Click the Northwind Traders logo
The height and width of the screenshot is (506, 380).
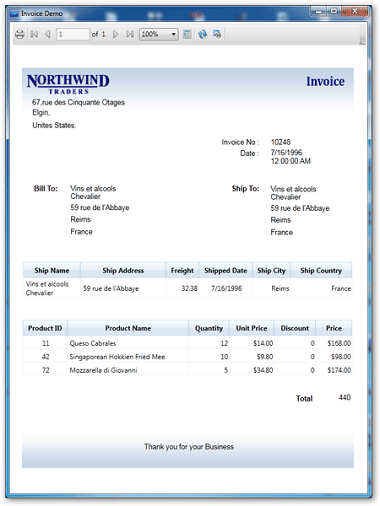click(x=68, y=84)
